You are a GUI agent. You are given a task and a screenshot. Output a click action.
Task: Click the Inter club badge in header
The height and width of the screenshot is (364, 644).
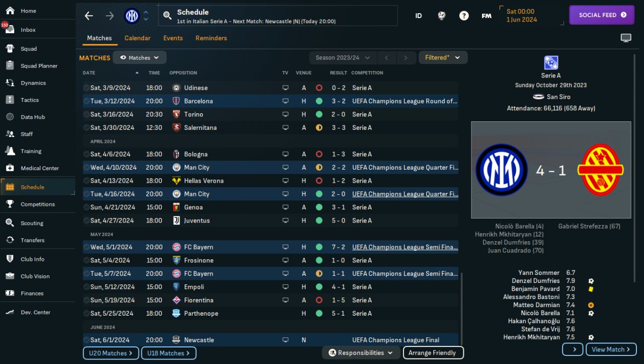(x=132, y=16)
